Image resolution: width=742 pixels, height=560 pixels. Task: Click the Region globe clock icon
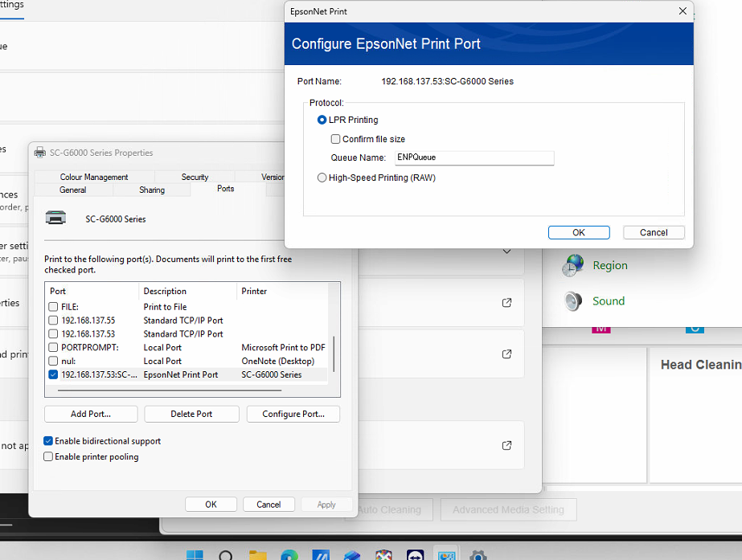pos(573,265)
